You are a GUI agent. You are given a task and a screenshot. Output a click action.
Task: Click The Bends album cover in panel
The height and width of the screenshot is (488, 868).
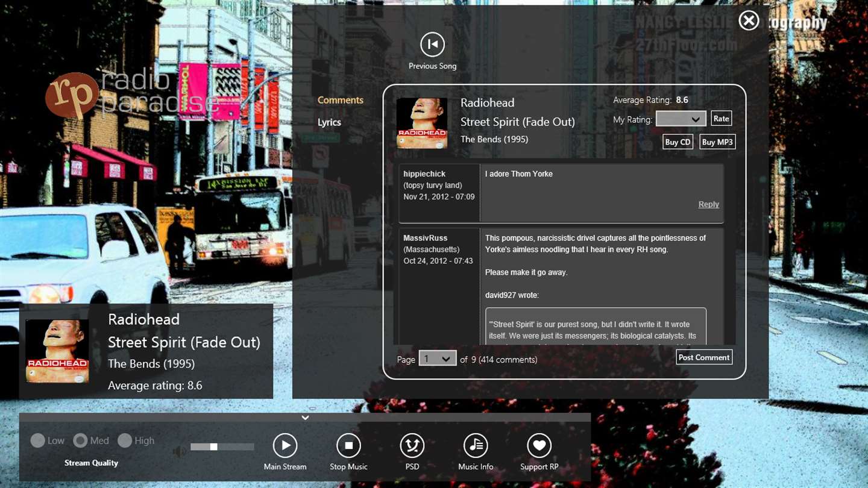(422, 123)
